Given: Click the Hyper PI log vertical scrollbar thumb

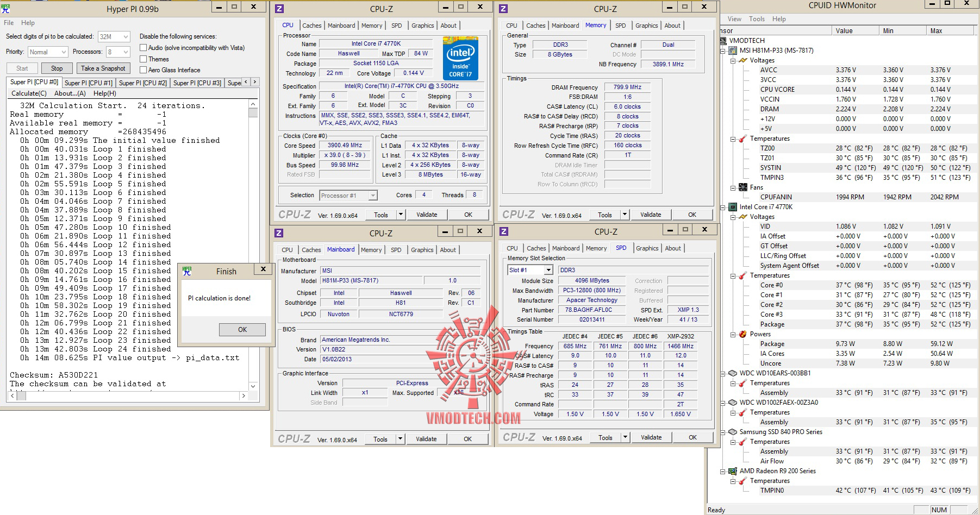Looking at the screenshot, I should click(x=253, y=112).
